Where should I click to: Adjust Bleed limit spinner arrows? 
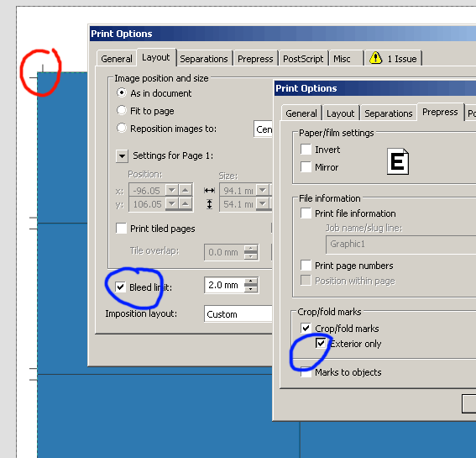[251, 285]
